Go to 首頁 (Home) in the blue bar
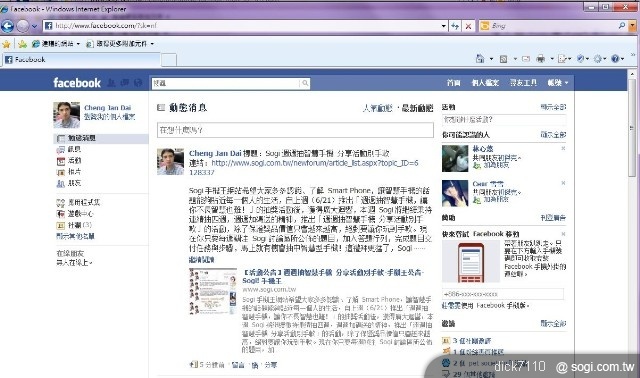This screenshot has width=640, height=378. coord(453,83)
